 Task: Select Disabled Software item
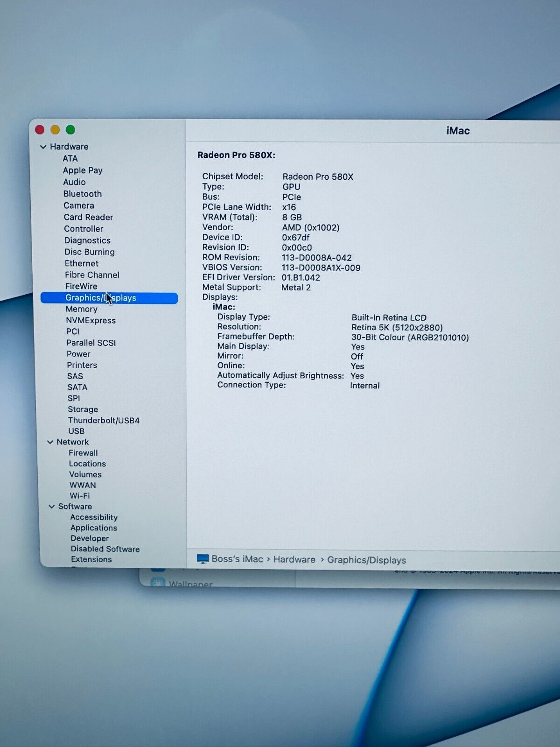(105, 549)
